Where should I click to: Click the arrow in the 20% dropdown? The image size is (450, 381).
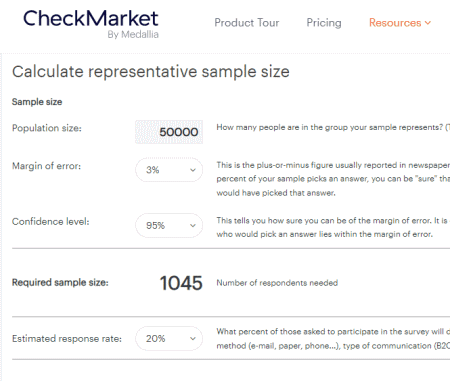(x=193, y=339)
